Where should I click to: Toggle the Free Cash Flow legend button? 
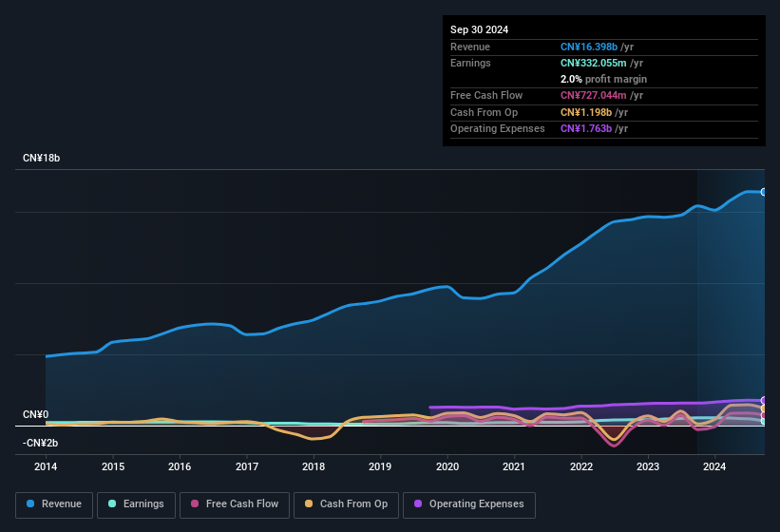[x=235, y=505]
